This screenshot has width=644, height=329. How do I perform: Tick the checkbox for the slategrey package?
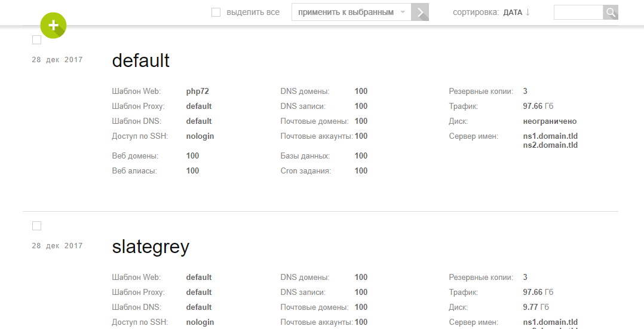coord(36,226)
